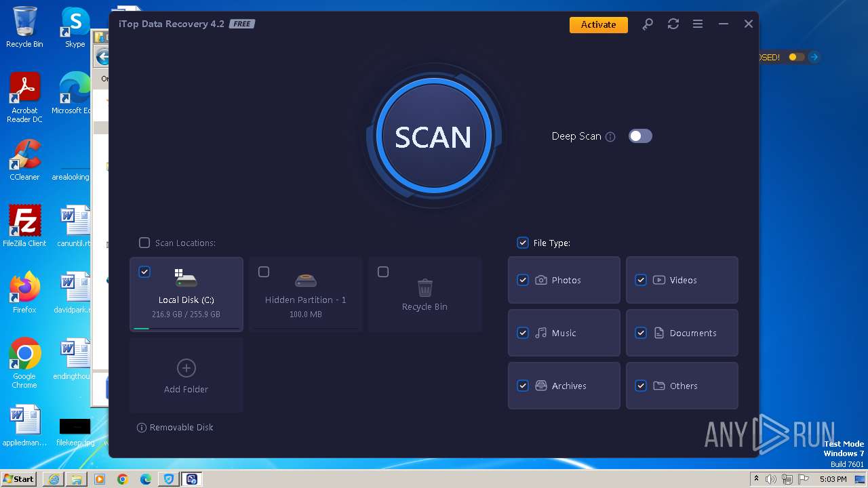Open File Explorer from taskbar
Viewport: 868px width, 488px height.
tap(77, 479)
